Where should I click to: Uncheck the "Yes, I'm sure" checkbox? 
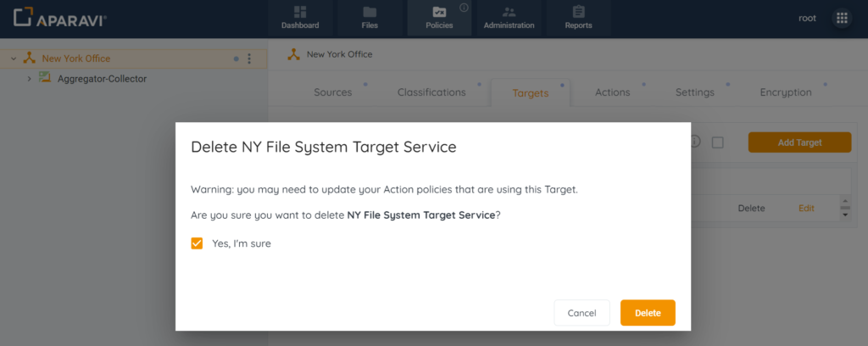point(198,243)
